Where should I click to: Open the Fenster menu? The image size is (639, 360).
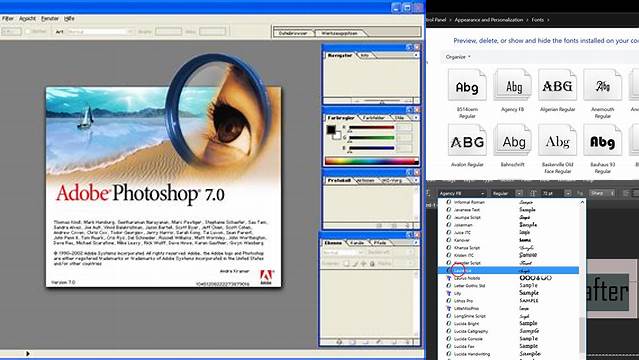[x=50, y=19]
